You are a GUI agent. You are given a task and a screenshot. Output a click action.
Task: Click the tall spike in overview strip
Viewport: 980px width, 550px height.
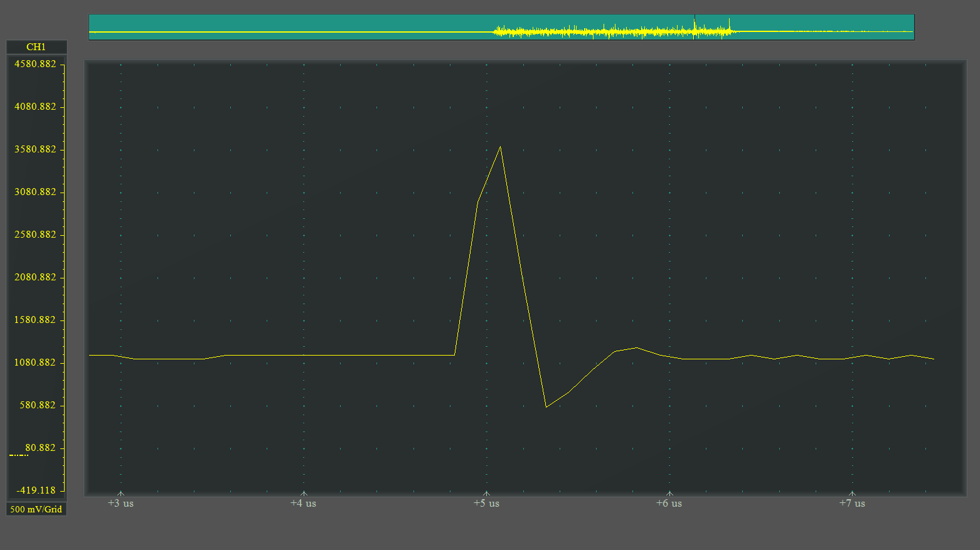click(729, 24)
